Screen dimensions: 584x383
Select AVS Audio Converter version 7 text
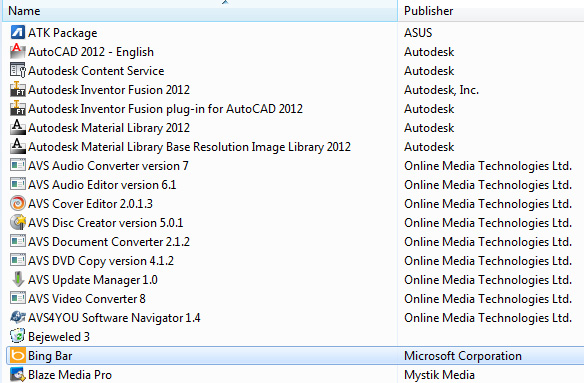(x=108, y=166)
